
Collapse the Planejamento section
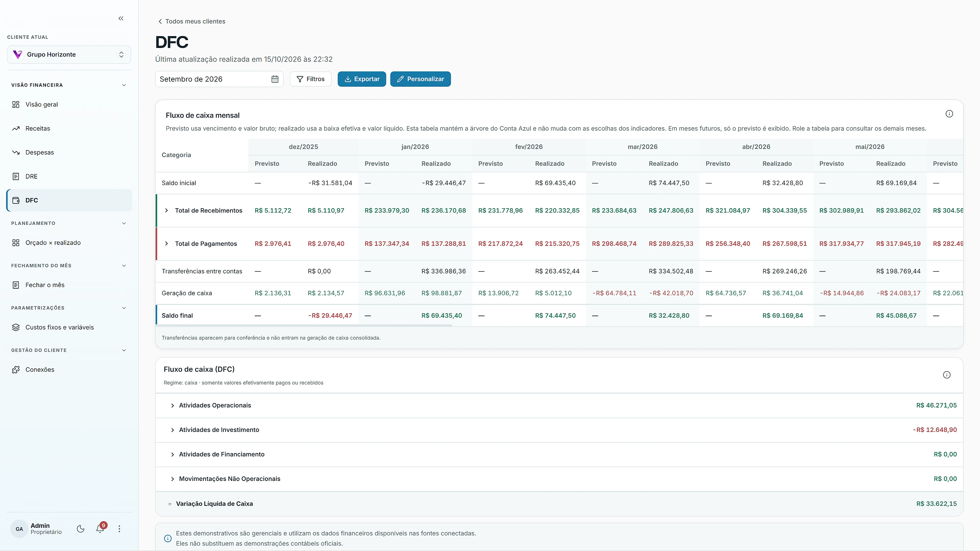(x=124, y=223)
